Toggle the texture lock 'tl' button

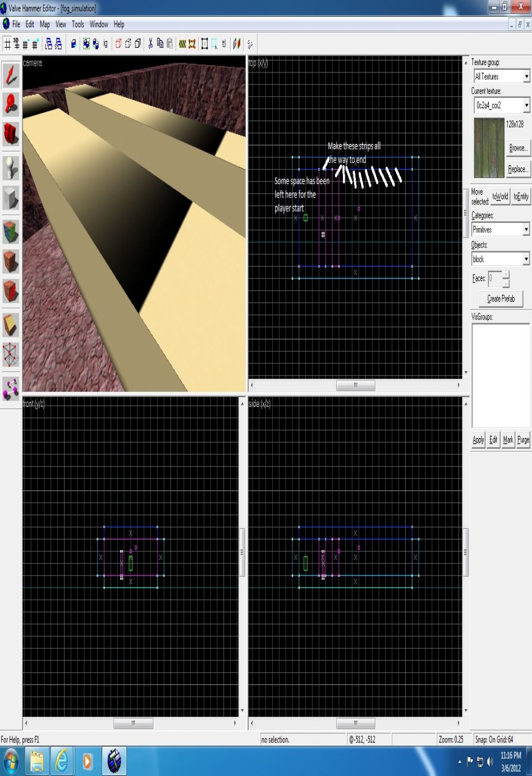point(224,44)
